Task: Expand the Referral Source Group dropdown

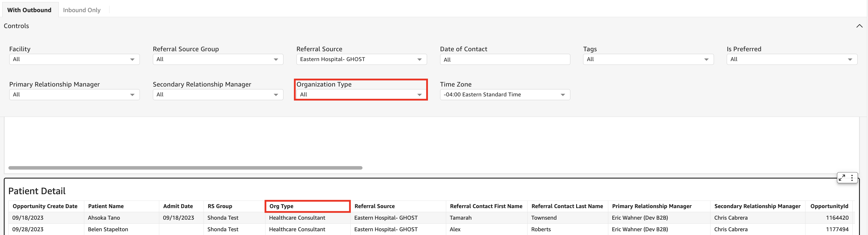Action: pyautogui.click(x=218, y=59)
